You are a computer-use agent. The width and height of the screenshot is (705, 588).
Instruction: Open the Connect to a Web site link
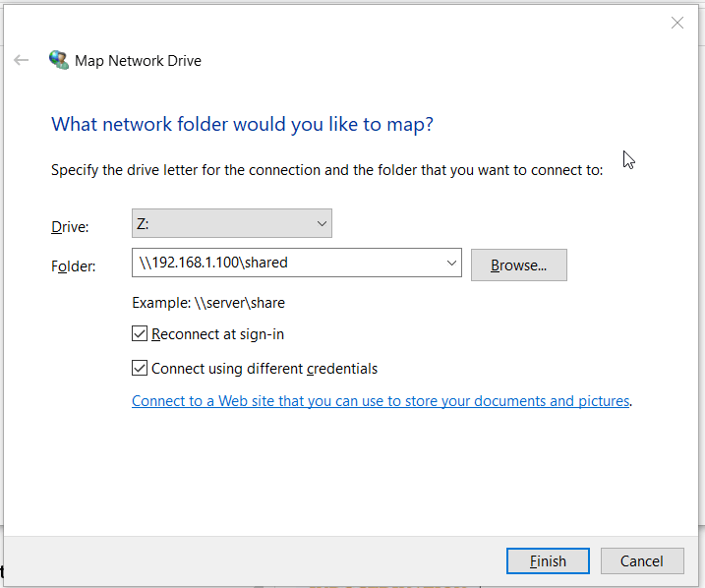(381, 401)
